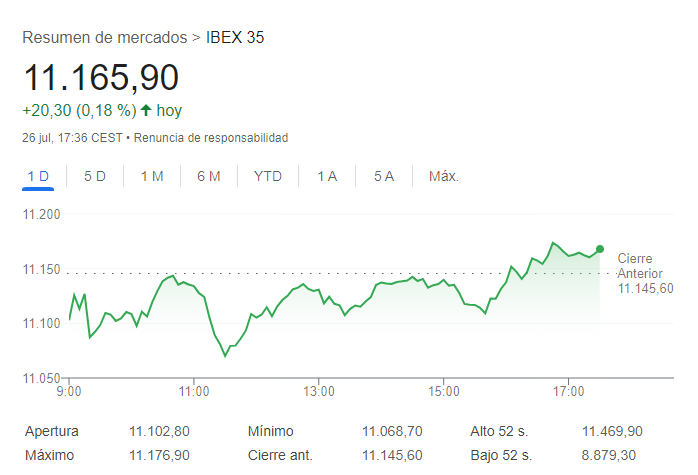
Task: Click the Alto 52 s. value
Action: pos(612,431)
